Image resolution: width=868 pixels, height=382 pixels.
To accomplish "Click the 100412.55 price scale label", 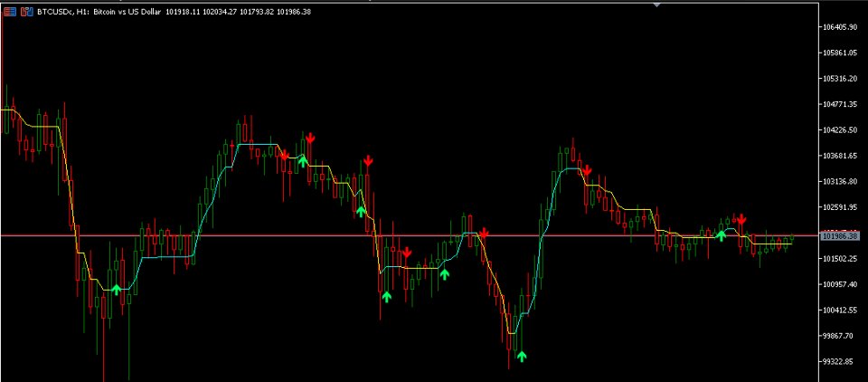I will (x=842, y=310).
